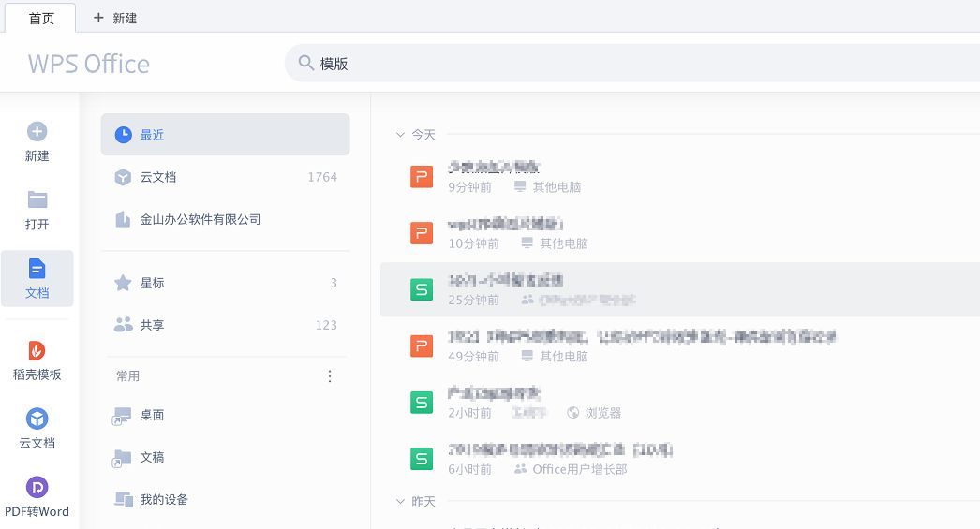Open 云文档 cube icon in left sidebar
This screenshot has height=529, width=980.
(x=37, y=419)
